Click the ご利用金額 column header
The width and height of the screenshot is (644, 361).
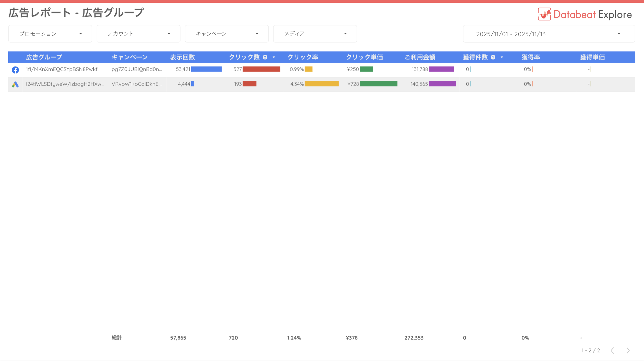click(x=420, y=57)
